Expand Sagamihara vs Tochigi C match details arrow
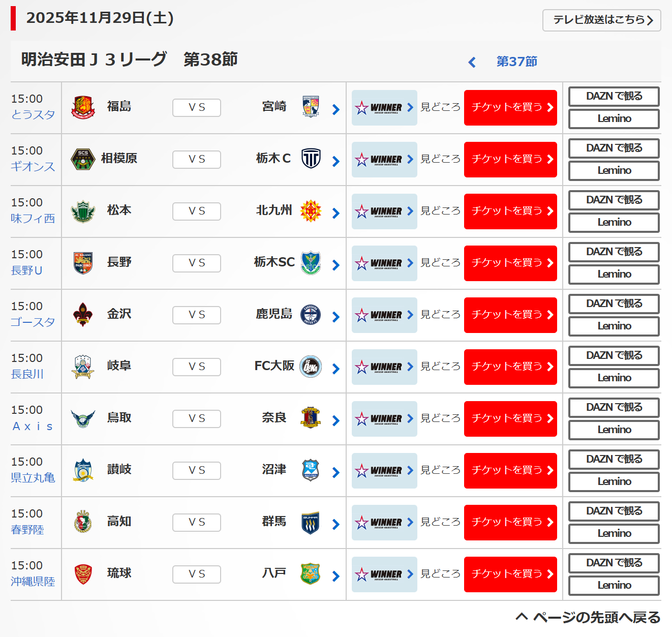 335,161
